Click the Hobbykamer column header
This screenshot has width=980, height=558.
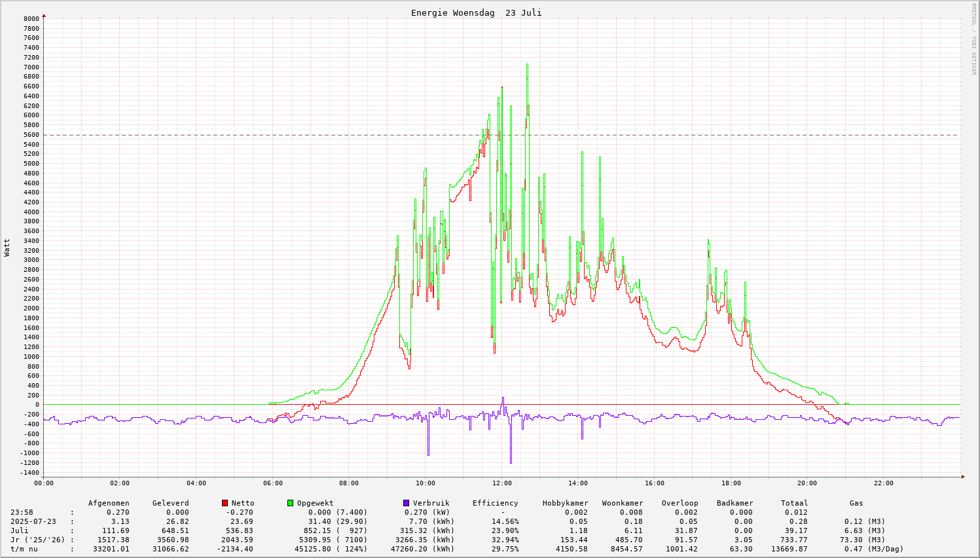565,503
